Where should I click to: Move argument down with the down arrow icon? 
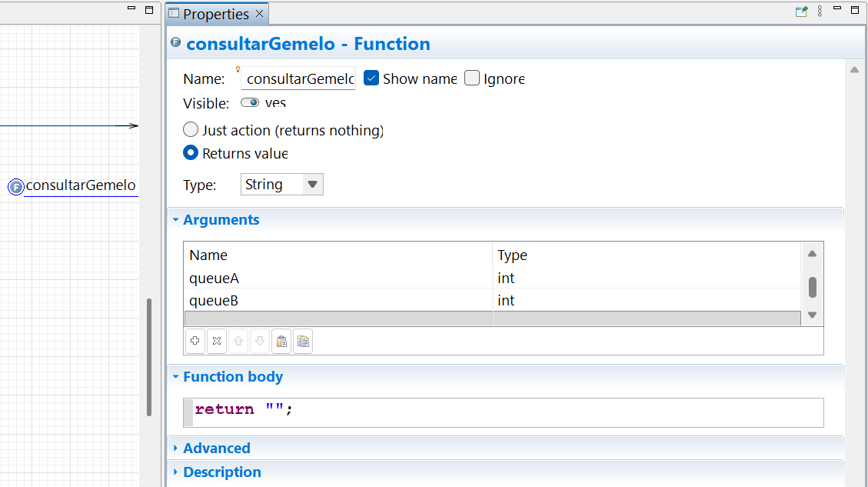pyautogui.click(x=260, y=341)
